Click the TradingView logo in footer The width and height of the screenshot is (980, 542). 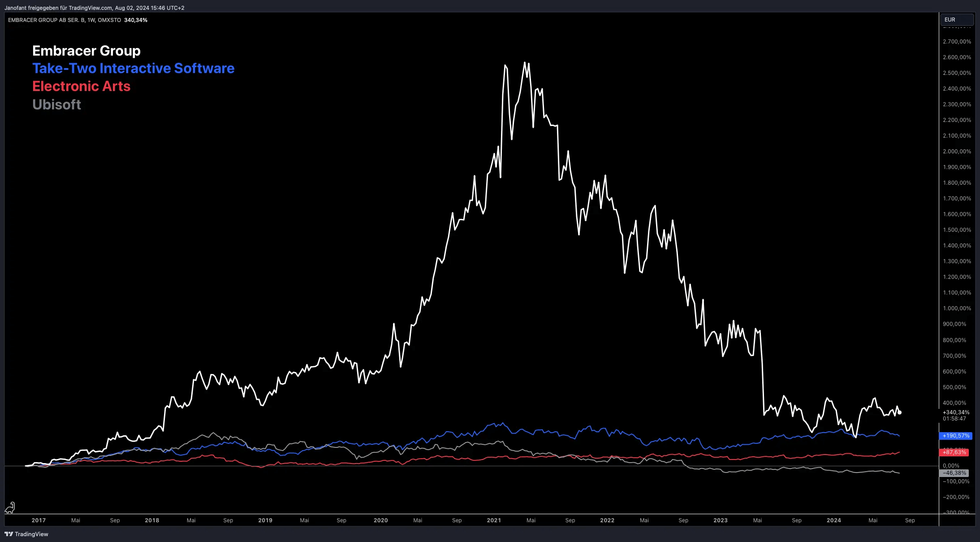pos(26,534)
